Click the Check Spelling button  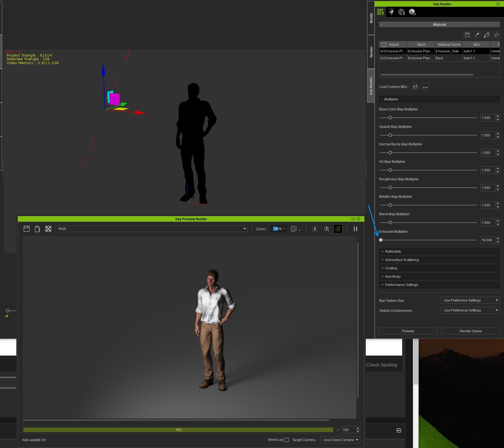pos(382,365)
